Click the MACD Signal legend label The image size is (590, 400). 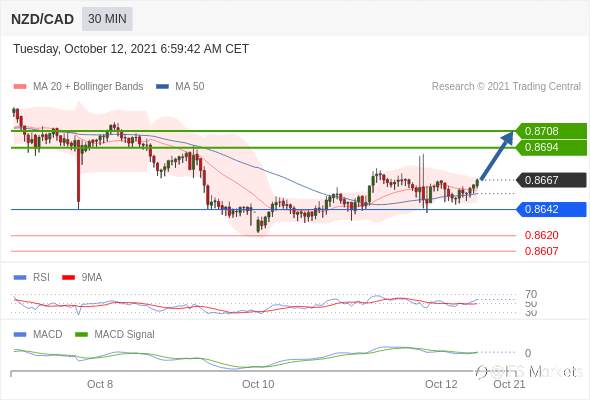(125, 334)
